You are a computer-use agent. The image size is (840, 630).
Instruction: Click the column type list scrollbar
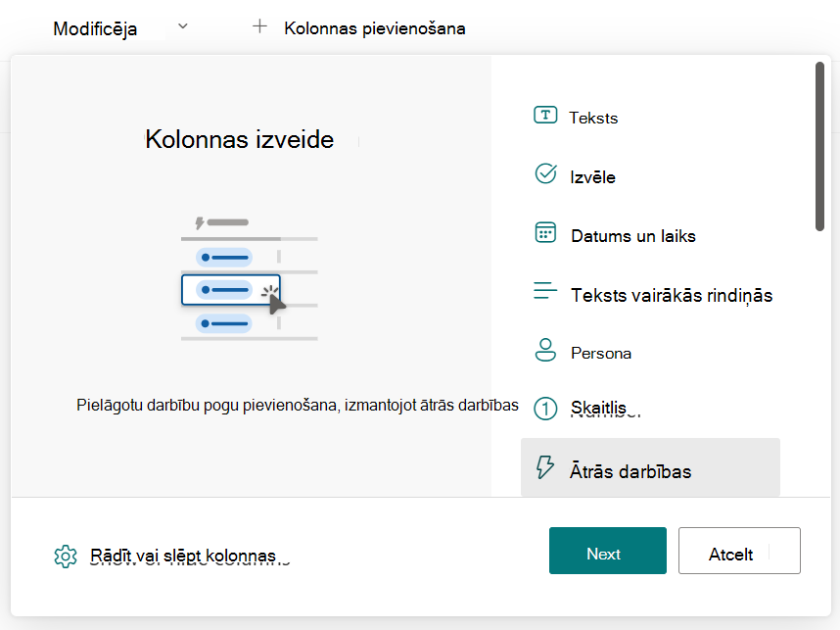pos(819,146)
